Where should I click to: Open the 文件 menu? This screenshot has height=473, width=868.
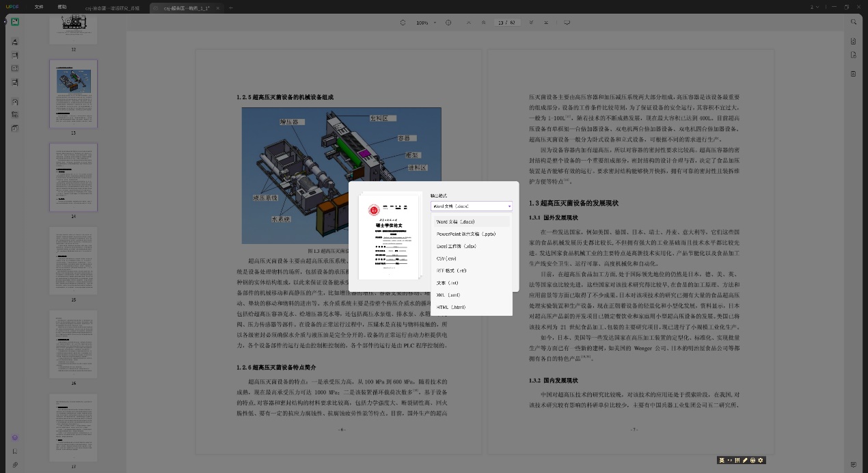[x=39, y=7]
